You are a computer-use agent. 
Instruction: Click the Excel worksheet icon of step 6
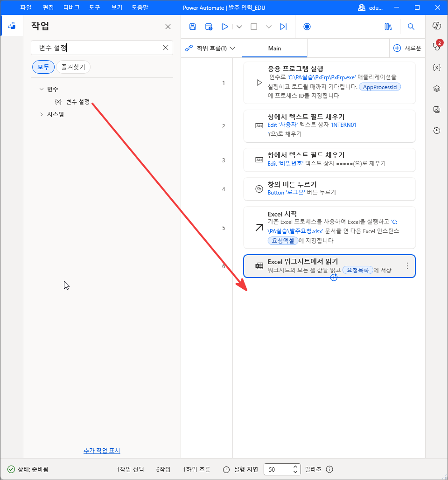point(259,266)
